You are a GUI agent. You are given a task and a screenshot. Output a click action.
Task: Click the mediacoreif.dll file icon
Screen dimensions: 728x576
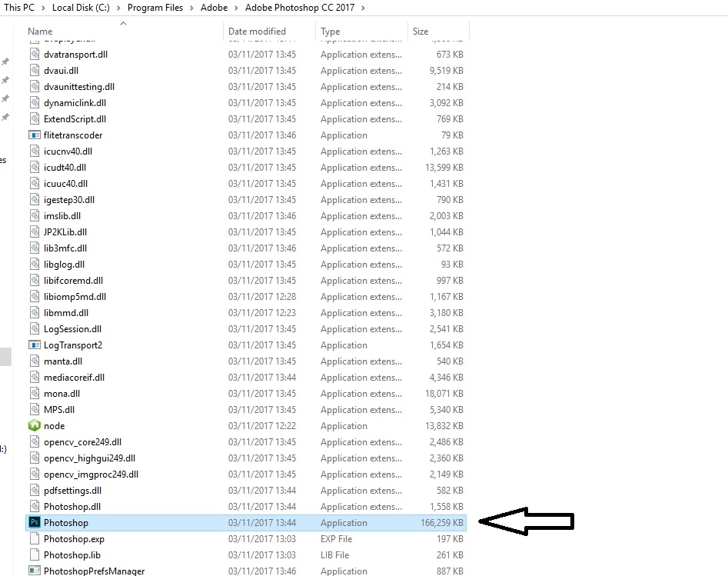[35, 377]
